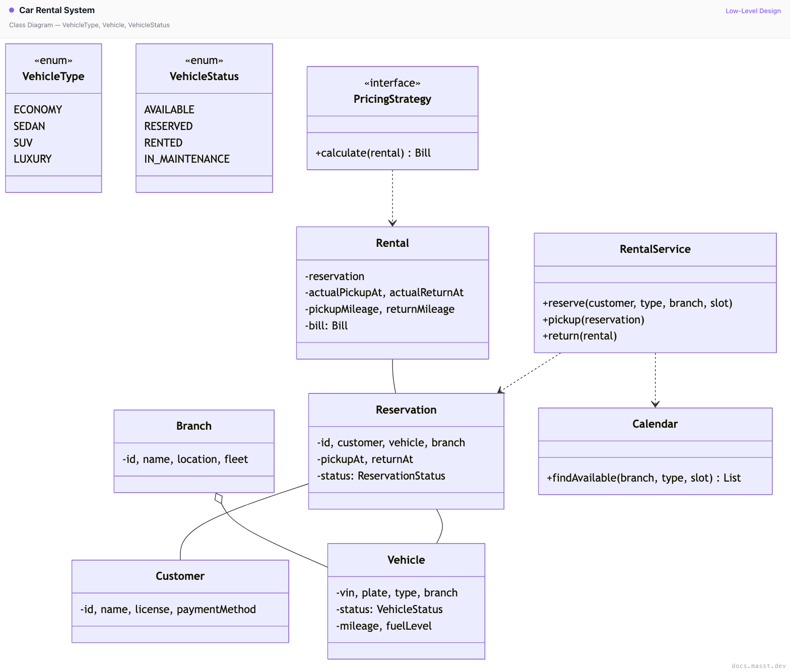The width and height of the screenshot is (790, 672).
Task: Select the Branch class title
Action: click(194, 426)
